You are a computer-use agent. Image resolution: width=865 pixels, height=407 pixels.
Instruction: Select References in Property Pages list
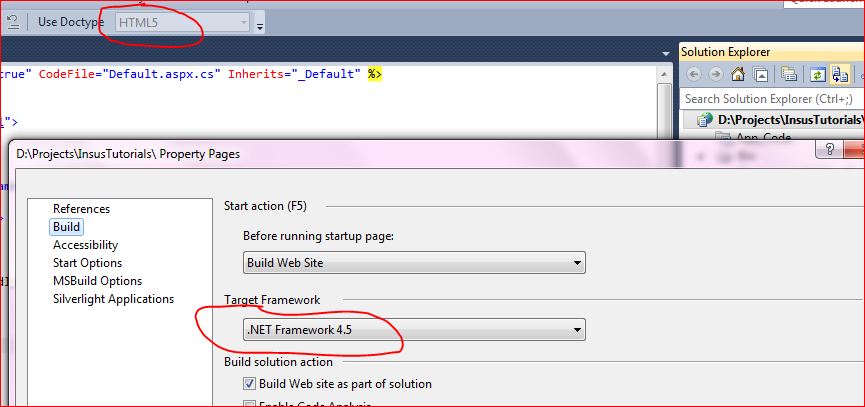click(x=81, y=208)
